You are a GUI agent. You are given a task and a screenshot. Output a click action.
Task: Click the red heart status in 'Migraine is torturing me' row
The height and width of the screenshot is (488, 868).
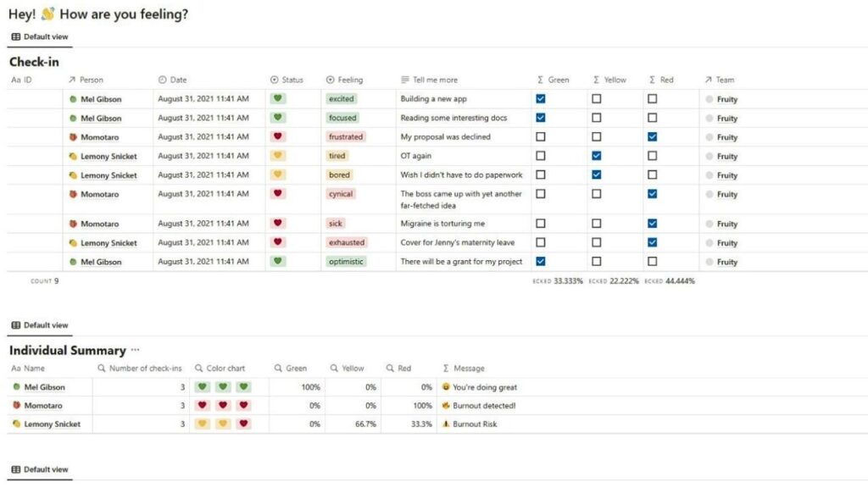277,224
